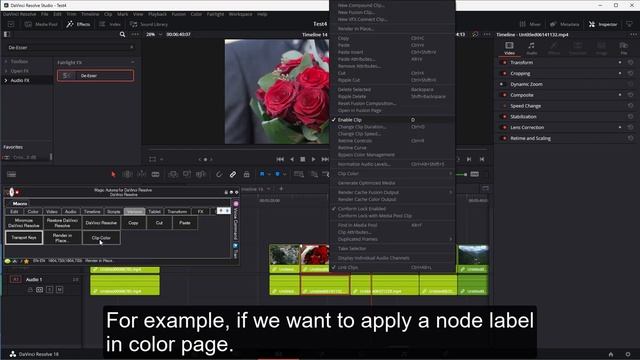640x360 pixels.
Task: Toggle the Inspector panel
Action: (603, 24)
